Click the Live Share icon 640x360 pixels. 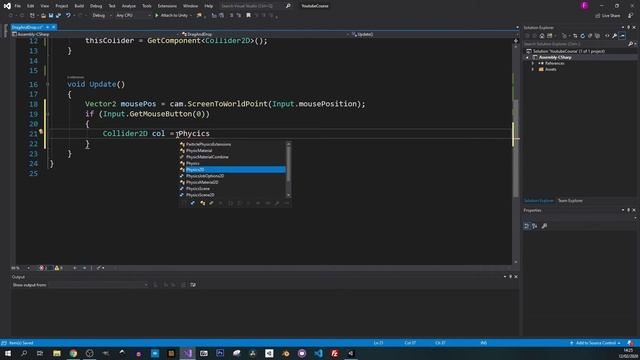tap(598, 16)
